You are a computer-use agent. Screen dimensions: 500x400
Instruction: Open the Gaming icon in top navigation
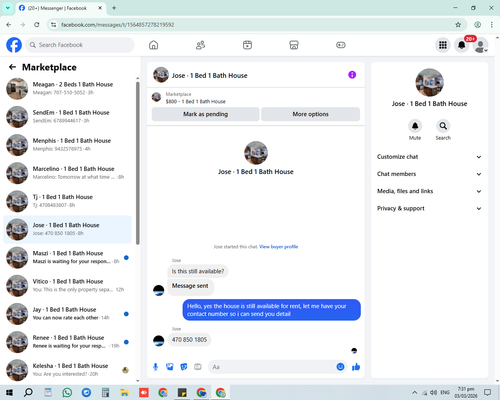coord(341,45)
